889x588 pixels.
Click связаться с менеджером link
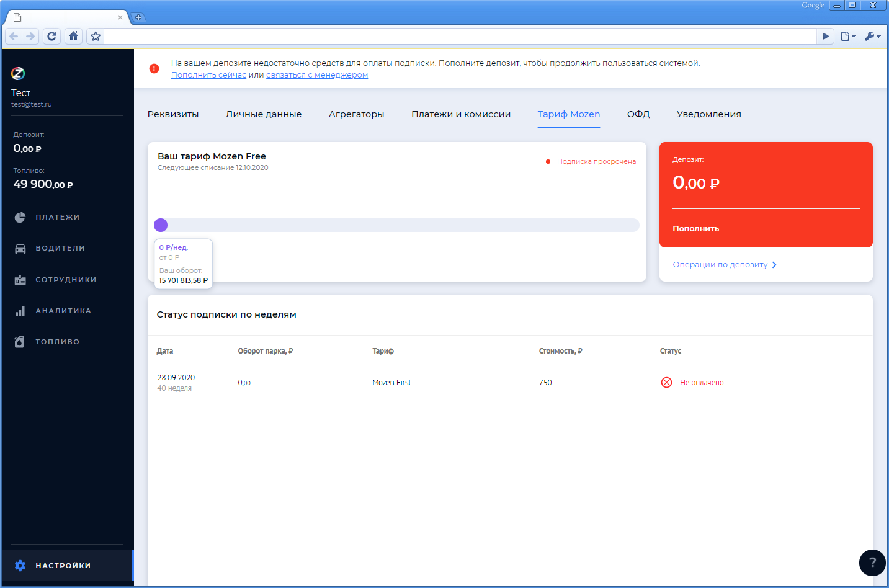pyautogui.click(x=317, y=75)
